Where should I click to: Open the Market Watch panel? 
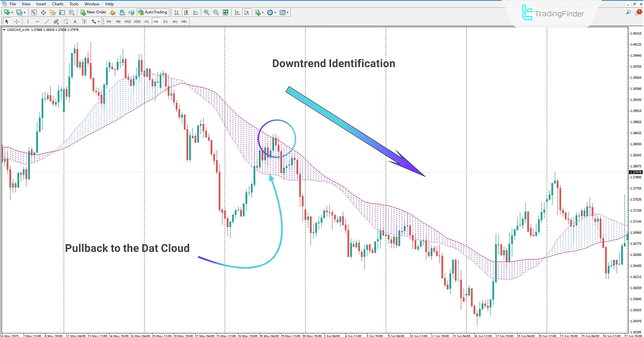(x=34, y=12)
